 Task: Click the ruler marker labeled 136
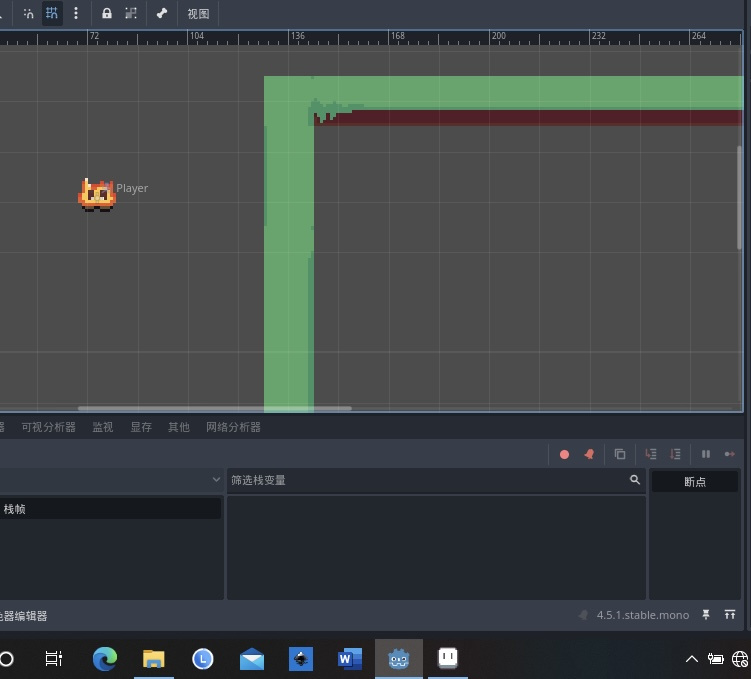(x=298, y=36)
